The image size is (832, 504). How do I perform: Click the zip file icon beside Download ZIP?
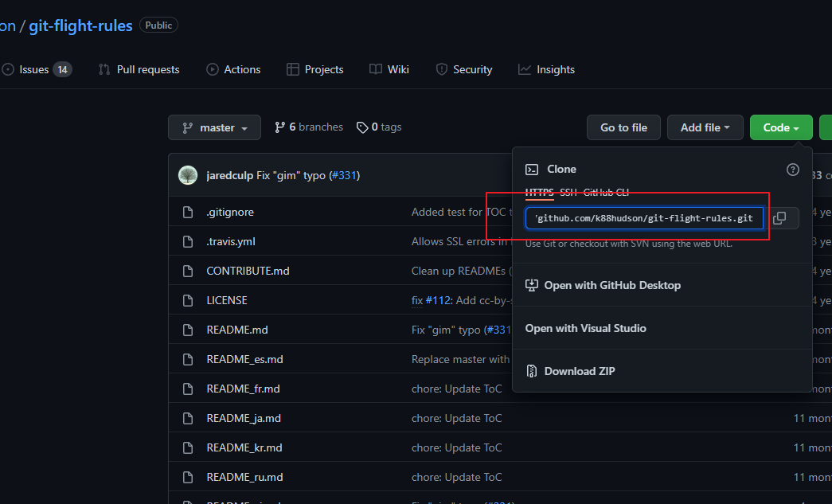tap(532, 371)
